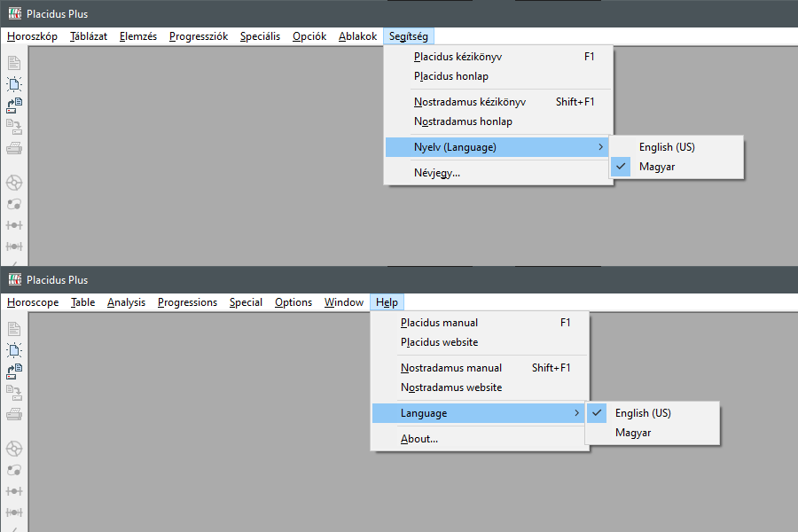The height and width of the screenshot is (532, 798).
Task: Open the Speciális menu
Action: [260, 36]
